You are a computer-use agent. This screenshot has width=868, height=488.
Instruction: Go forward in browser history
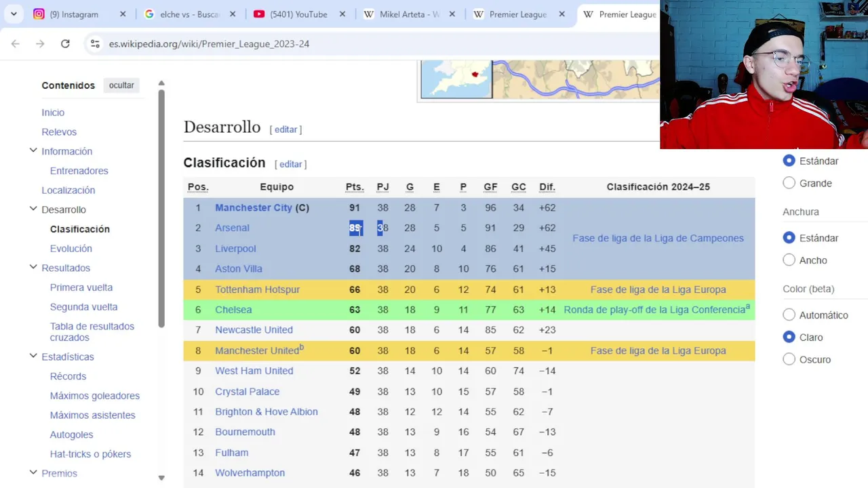click(x=40, y=43)
